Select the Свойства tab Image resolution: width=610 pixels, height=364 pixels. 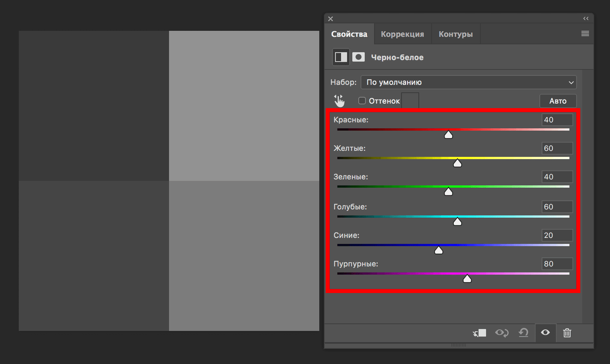[x=349, y=34]
